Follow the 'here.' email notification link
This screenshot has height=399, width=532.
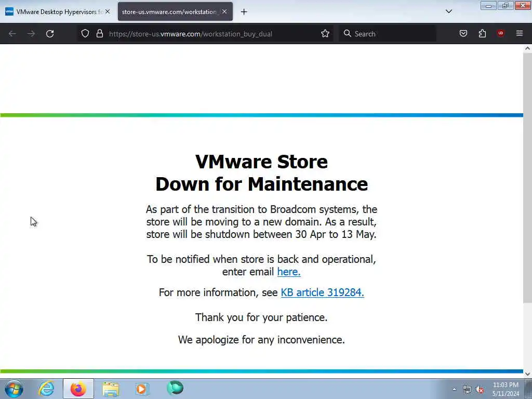289,272
